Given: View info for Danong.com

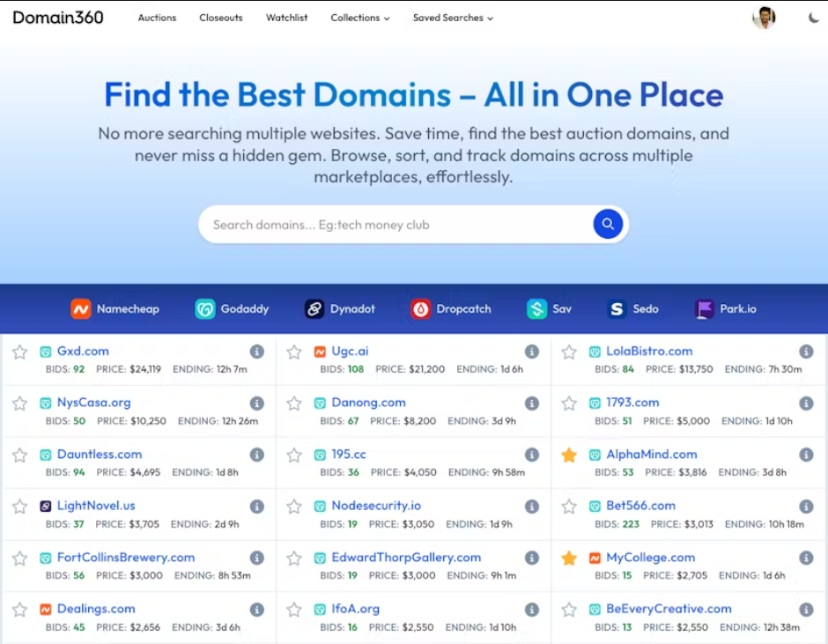Looking at the screenshot, I should point(532,403).
